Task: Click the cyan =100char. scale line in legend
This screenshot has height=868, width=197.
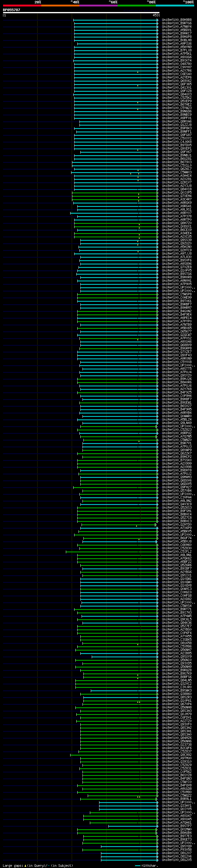Action: pos(137,865)
